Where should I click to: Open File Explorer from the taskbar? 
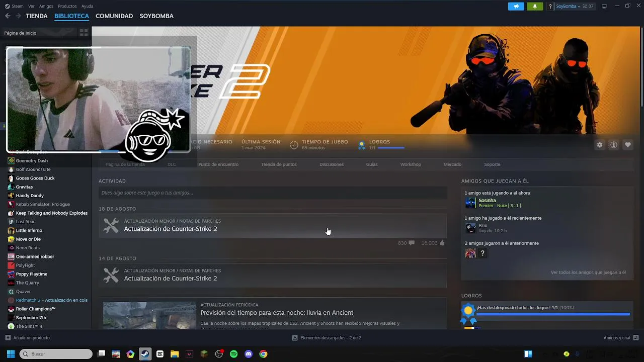coord(175,354)
